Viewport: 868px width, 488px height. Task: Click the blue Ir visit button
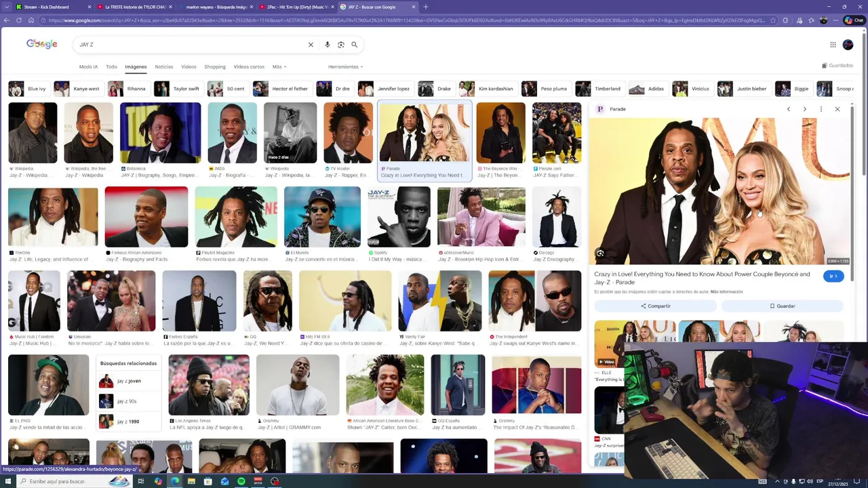pyautogui.click(x=833, y=276)
